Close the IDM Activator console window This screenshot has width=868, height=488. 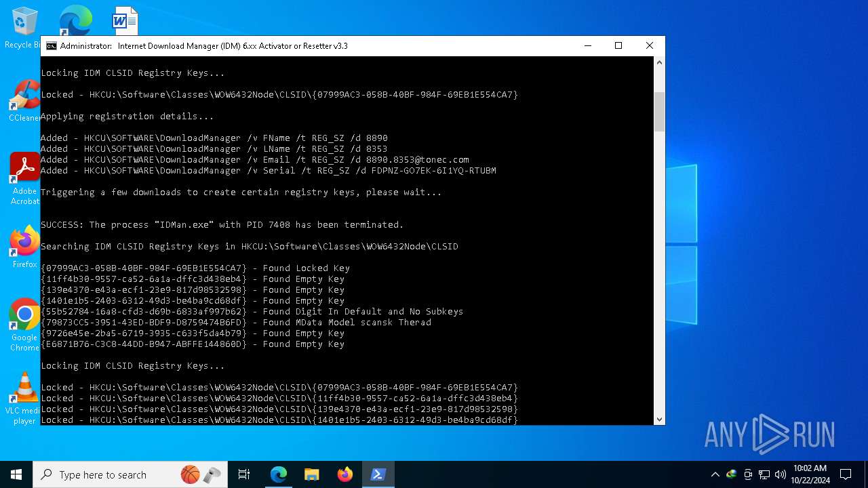point(650,46)
